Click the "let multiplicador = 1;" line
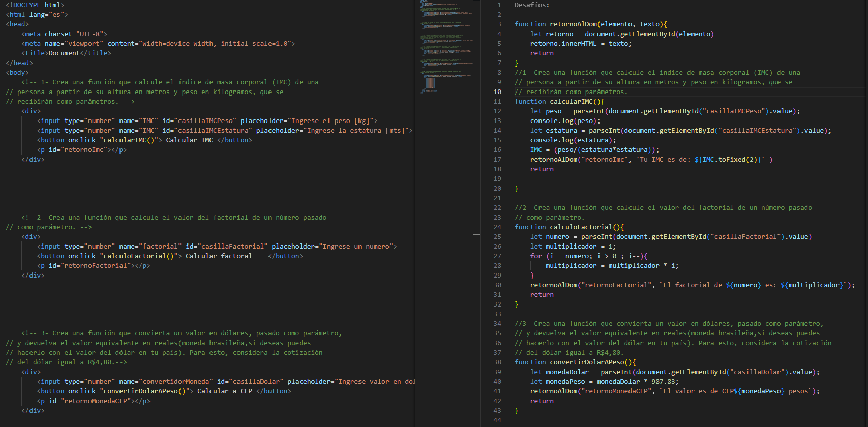The height and width of the screenshot is (427, 868). (573, 247)
